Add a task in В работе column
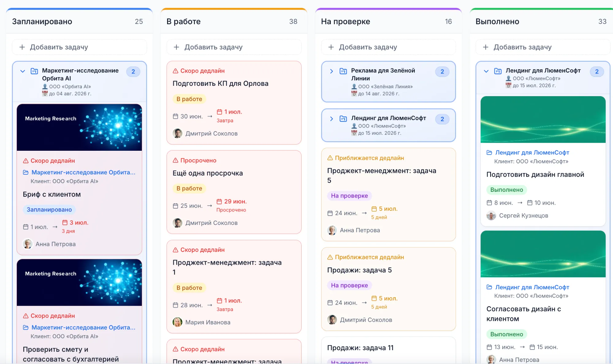Viewport: 613px width, 364px height. point(234,47)
